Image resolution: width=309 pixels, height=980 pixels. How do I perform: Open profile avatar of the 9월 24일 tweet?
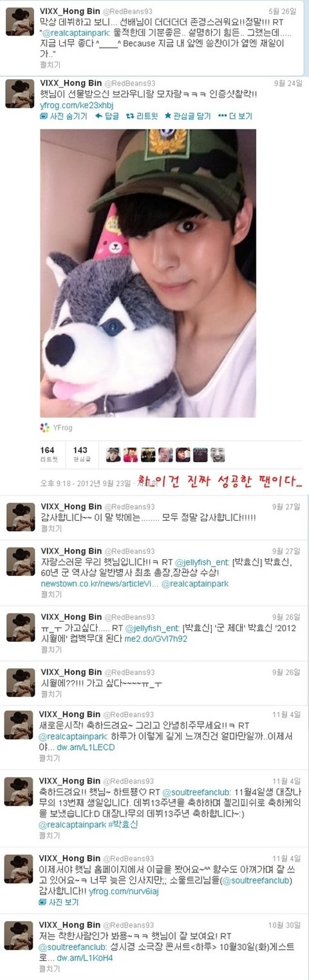coord(20,94)
